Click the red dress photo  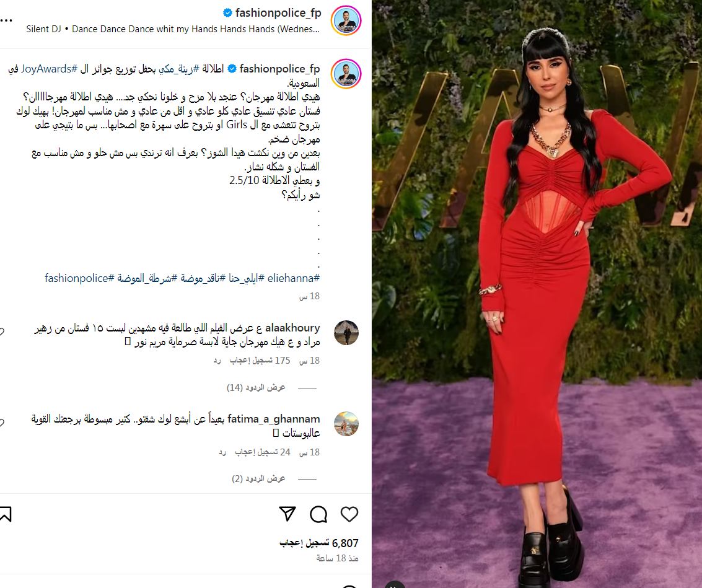tap(537, 294)
